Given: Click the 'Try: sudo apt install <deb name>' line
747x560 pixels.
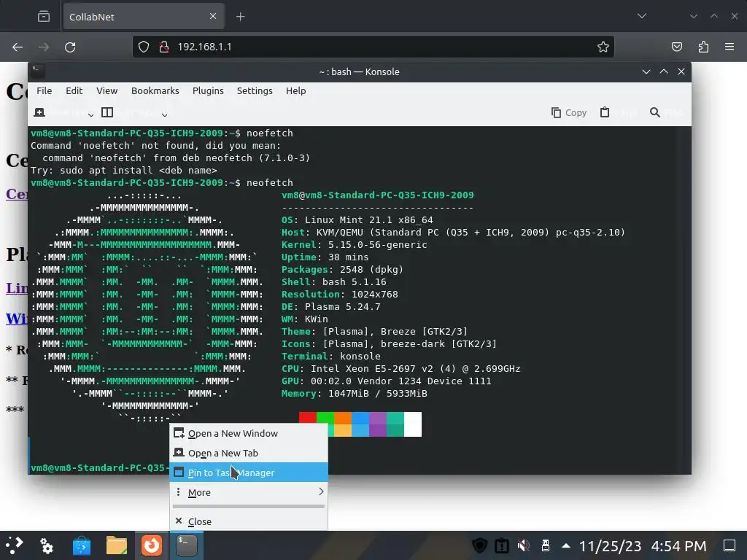Looking at the screenshot, I should click(124, 171).
